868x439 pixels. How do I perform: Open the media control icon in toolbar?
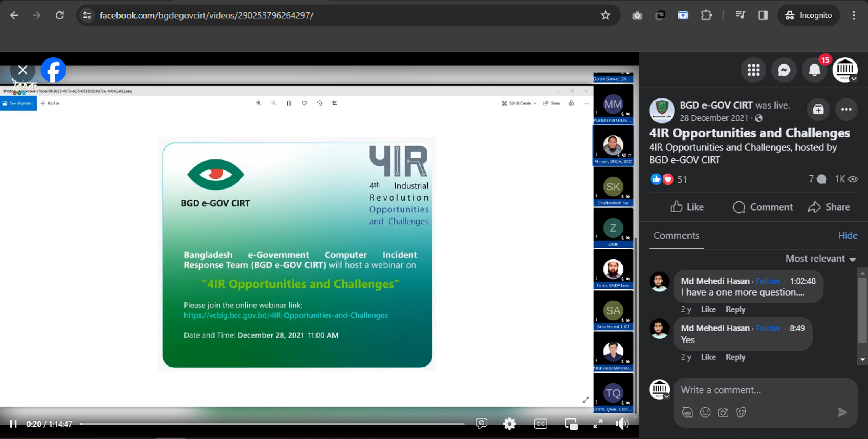tap(740, 15)
